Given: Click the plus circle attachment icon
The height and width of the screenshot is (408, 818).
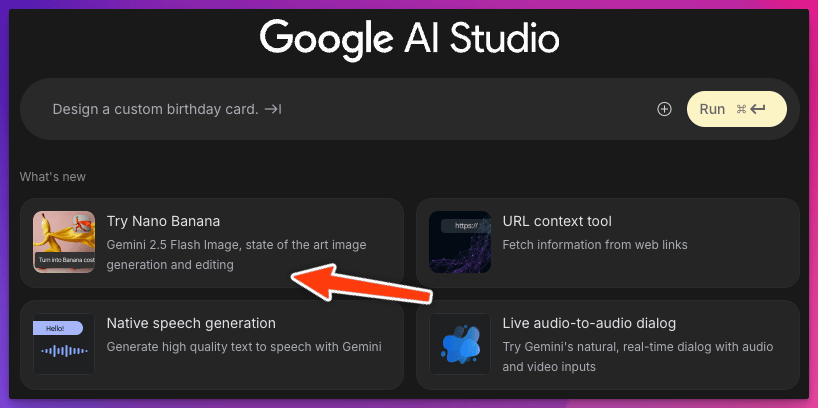Looking at the screenshot, I should [664, 109].
